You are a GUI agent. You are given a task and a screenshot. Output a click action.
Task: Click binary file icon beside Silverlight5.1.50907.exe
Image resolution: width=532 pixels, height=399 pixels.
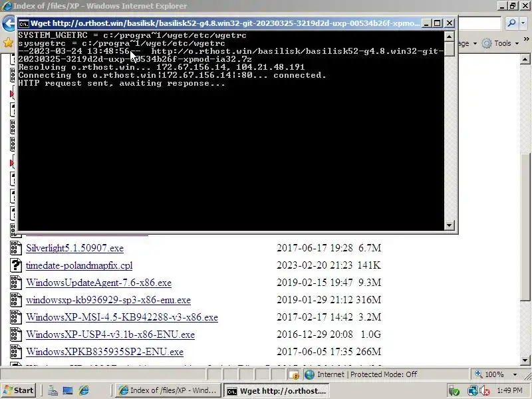click(x=15, y=248)
